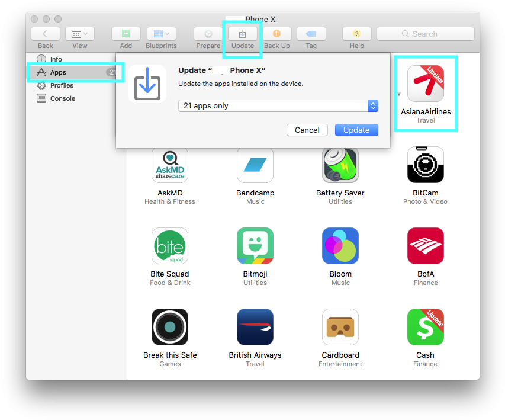Click the 'Photo & Video' category text

(425, 201)
